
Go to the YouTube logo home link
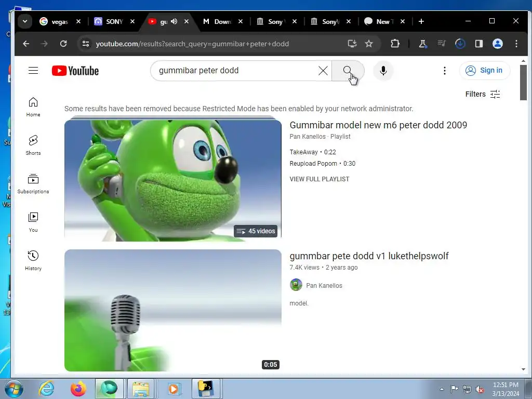tap(75, 71)
